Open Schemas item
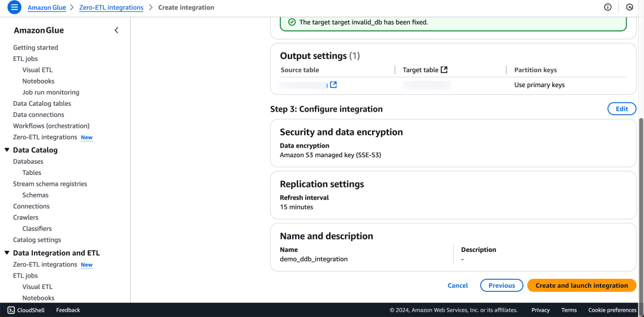This screenshot has width=644, height=317. point(35,195)
